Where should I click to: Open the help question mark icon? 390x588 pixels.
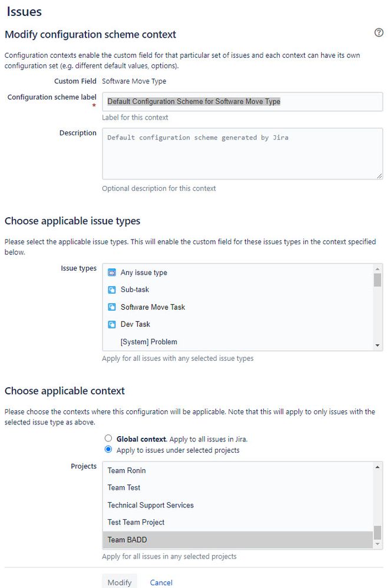pyautogui.click(x=379, y=32)
